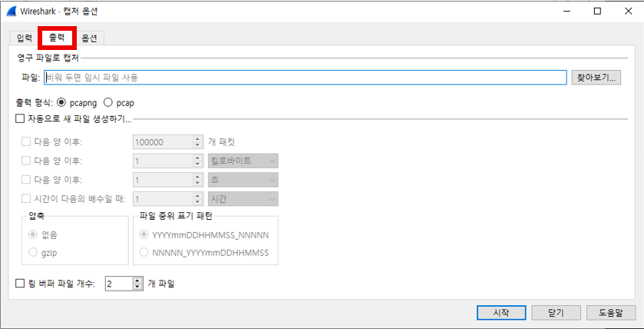The width and height of the screenshot is (644, 329).
Task: Click the 파일 path input field
Action: (x=305, y=78)
